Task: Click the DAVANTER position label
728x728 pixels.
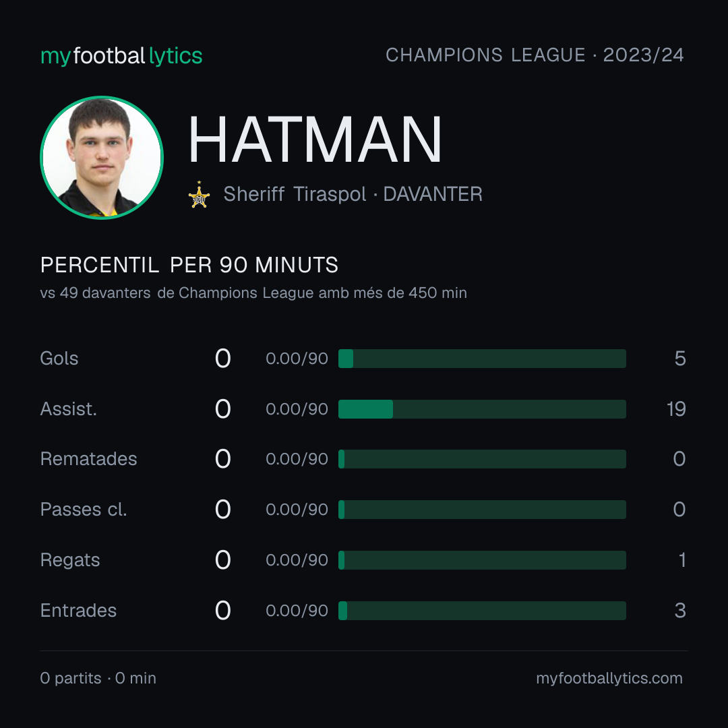Action: click(x=433, y=194)
